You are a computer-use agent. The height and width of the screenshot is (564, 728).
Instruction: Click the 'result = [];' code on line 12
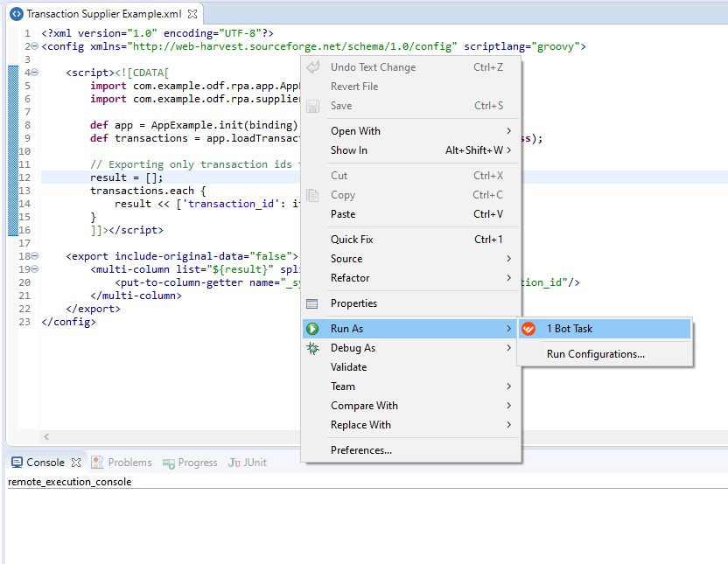pos(126,178)
